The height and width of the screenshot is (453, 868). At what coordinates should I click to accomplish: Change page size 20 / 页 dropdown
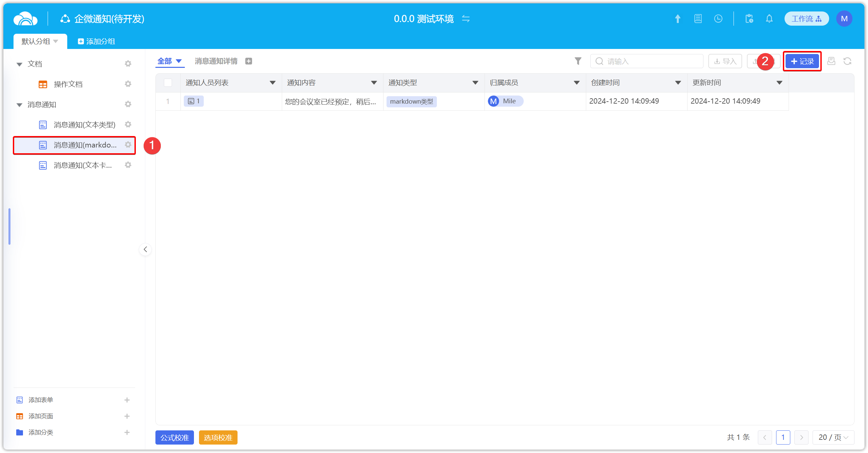click(x=833, y=437)
